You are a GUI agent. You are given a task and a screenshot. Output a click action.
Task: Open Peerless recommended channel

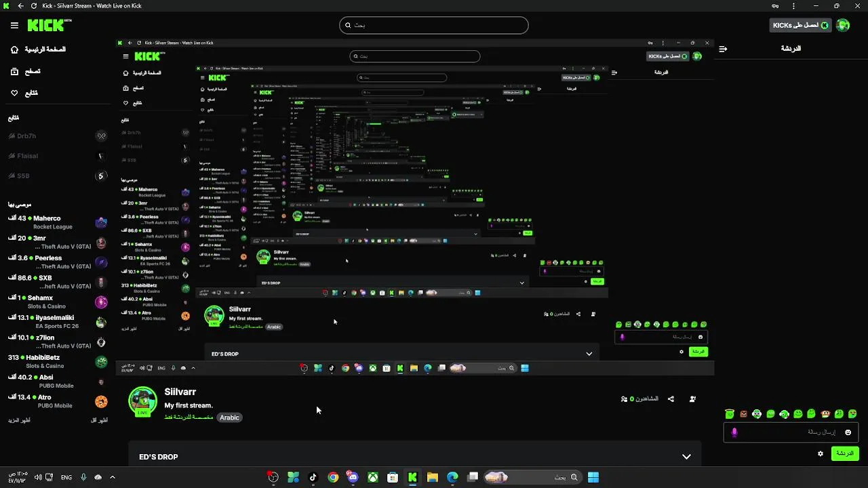click(x=57, y=262)
